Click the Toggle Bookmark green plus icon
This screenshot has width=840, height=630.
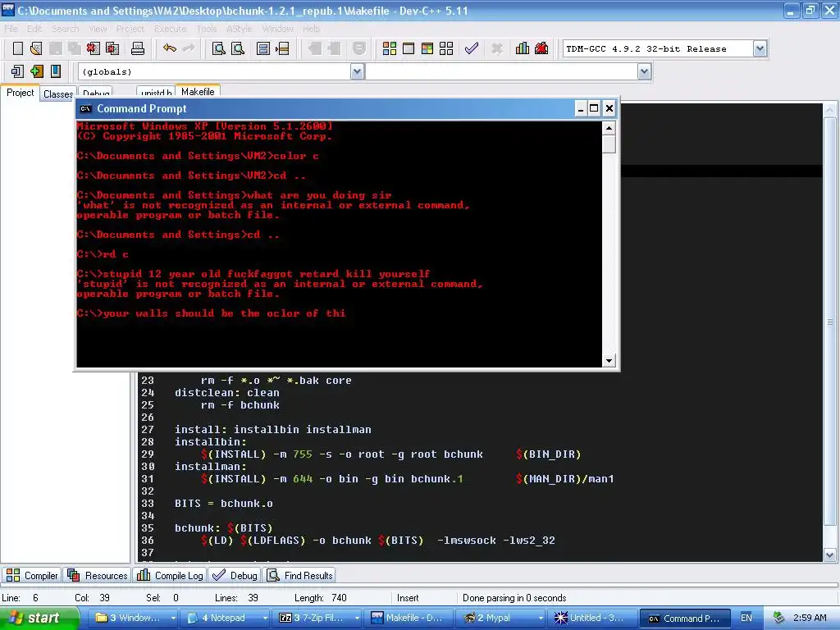(x=36, y=71)
